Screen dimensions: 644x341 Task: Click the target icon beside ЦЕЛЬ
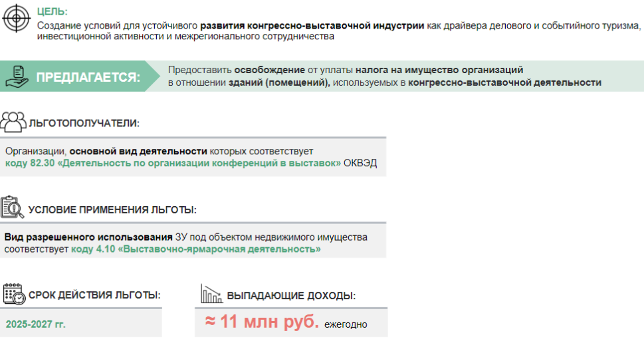17,18
